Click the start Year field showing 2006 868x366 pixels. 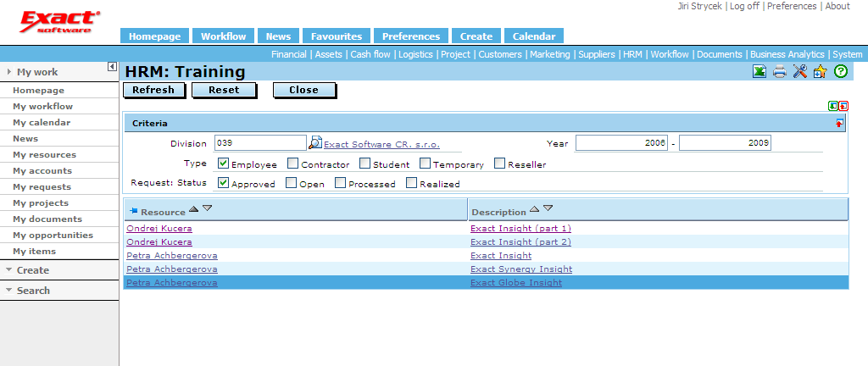[621, 142]
